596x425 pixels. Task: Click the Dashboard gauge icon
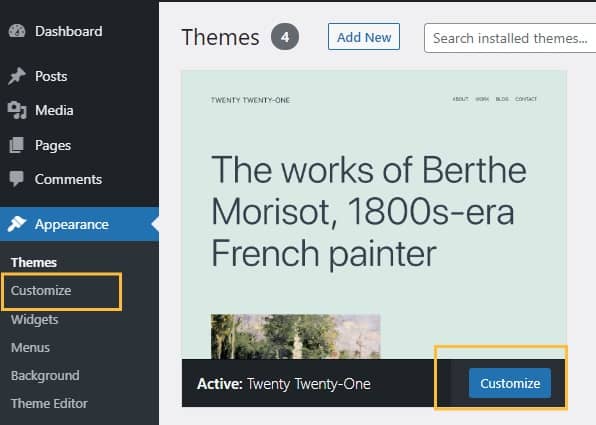pyautogui.click(x=17, y=31)
